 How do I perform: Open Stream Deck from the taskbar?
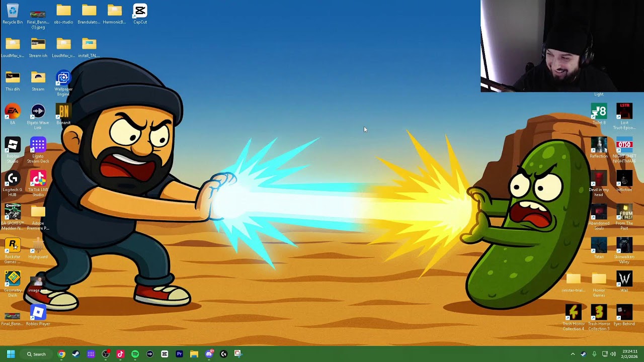click(91, 354)
